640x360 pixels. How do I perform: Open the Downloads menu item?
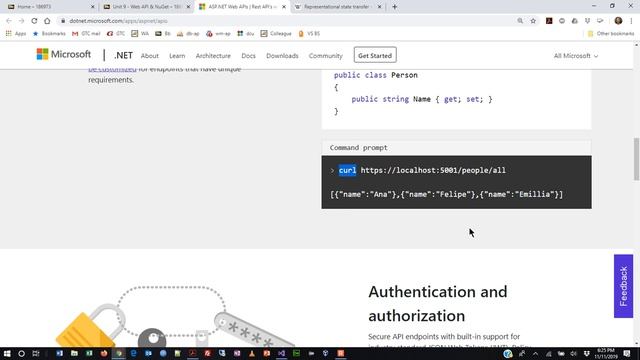click(282, 56)
